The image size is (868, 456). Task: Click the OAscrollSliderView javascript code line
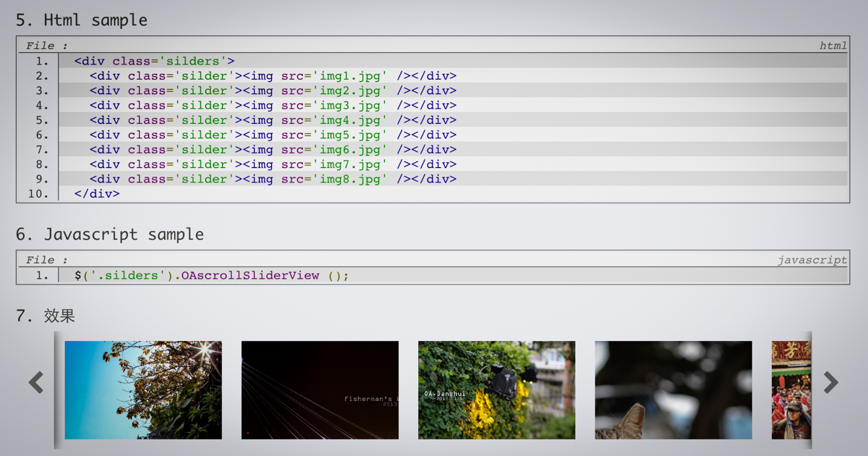coord(453,275)
